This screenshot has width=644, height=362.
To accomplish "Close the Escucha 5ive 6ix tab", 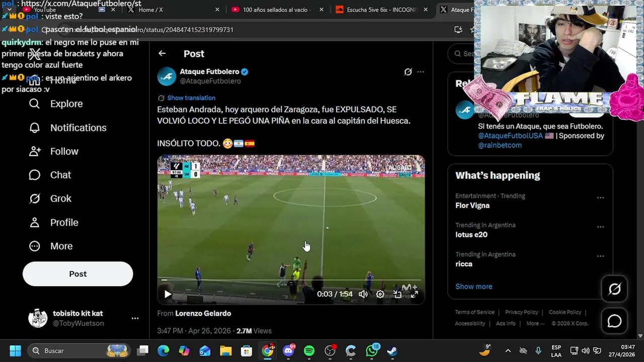I will click(426, 10).
